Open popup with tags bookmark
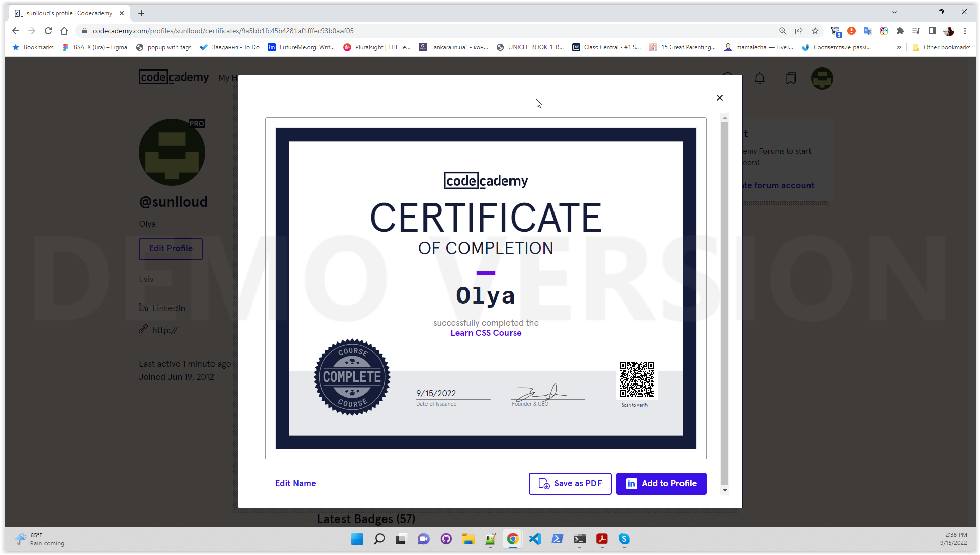980x555 pixels. point(164,47)
